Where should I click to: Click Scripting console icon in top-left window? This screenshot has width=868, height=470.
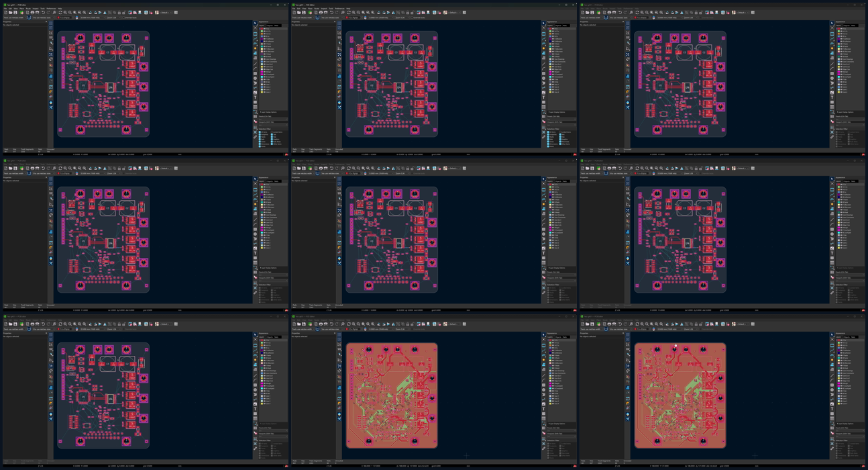tap(176, 13)
